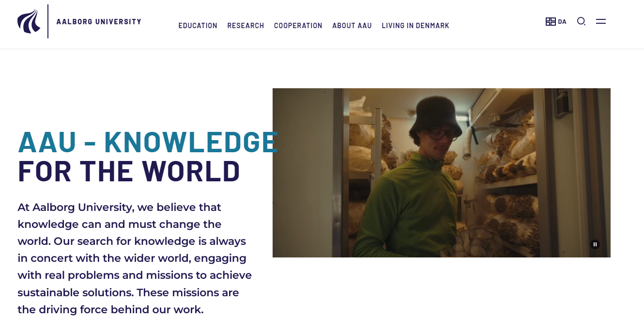Viewport: 644px width, 320px height.
Task: Open the hamburger menu icon
Action: tap(601, 21)
